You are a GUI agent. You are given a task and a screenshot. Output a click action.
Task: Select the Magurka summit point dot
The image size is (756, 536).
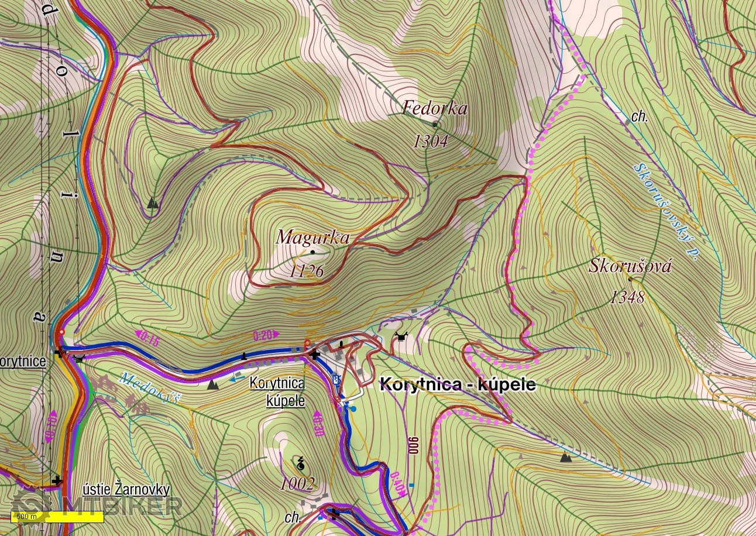(312, 252)
